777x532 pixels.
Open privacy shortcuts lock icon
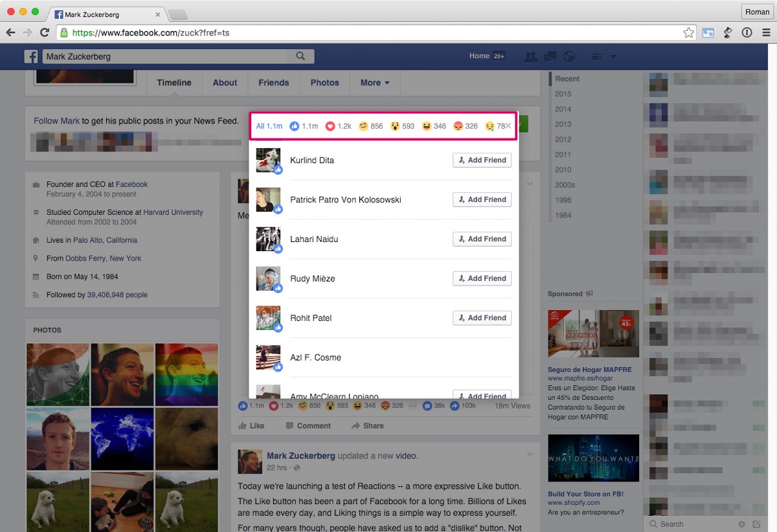pos(597,57)
